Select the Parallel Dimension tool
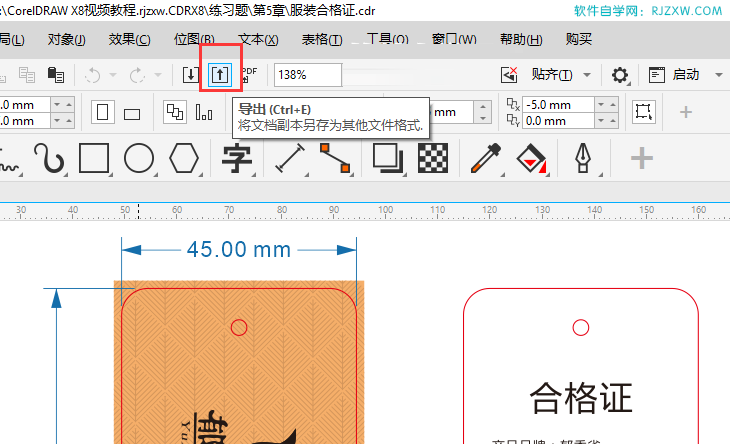Viewport: 730px width, 444px height. click(x=290, y=158)
